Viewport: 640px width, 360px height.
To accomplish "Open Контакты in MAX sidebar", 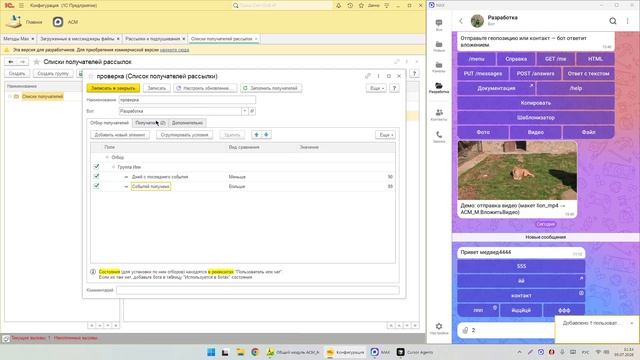I will point(439,115).
